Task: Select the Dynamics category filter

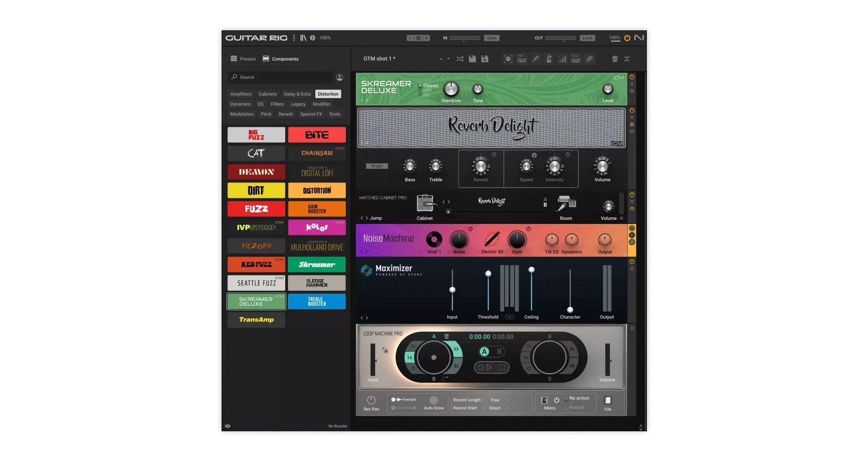Action: pos(241,104)
